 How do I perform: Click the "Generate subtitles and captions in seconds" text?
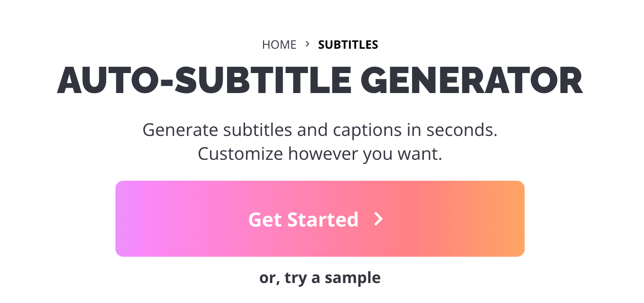click(320, 131)
